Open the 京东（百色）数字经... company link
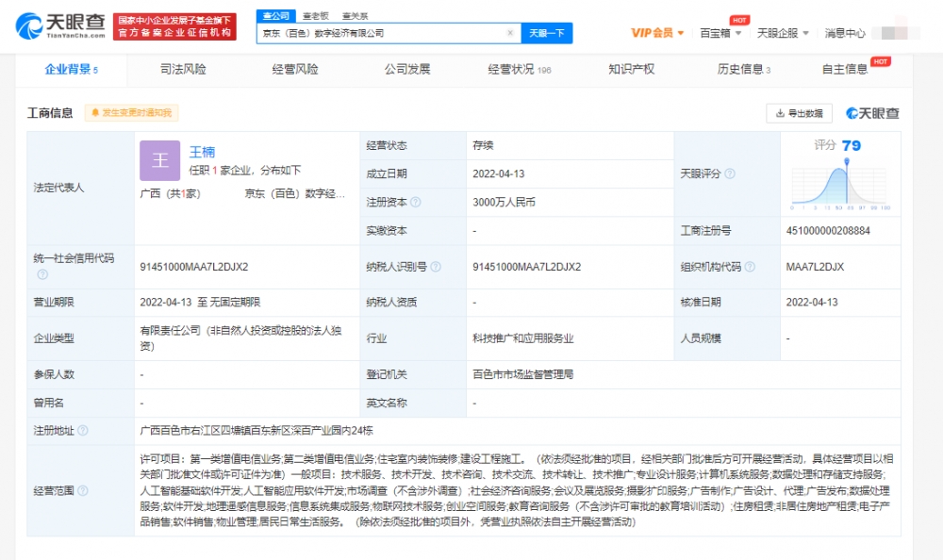The width and height of the screenshot is (943, 560). click(295, 193)
